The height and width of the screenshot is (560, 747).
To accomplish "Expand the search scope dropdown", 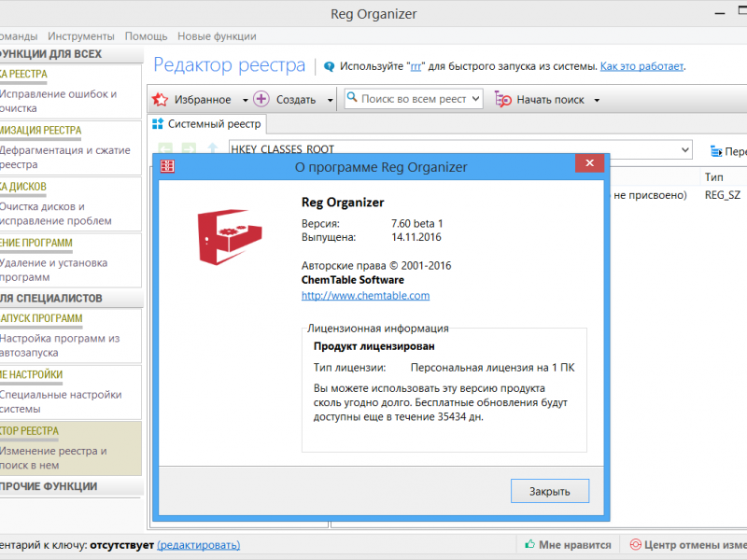I will tap(475, 99).
